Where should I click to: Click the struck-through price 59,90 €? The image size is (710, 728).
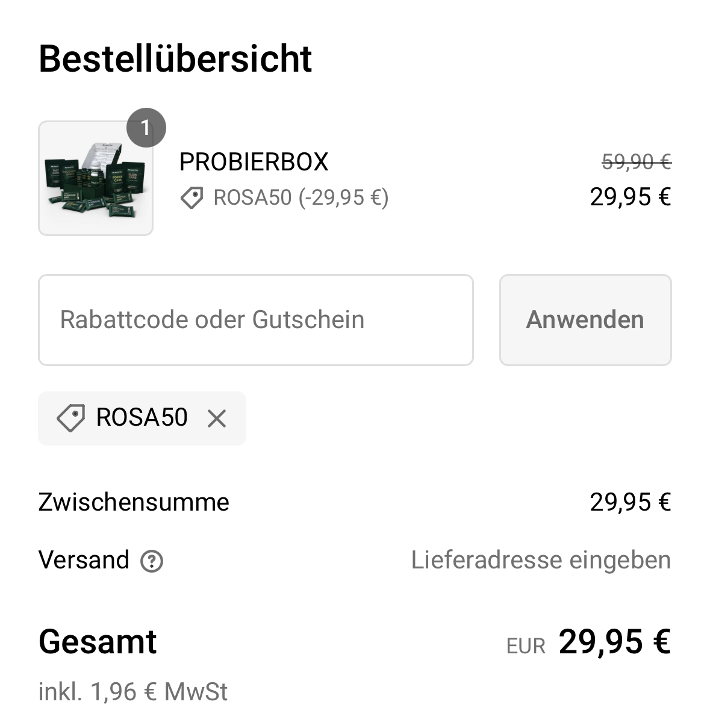636,161
